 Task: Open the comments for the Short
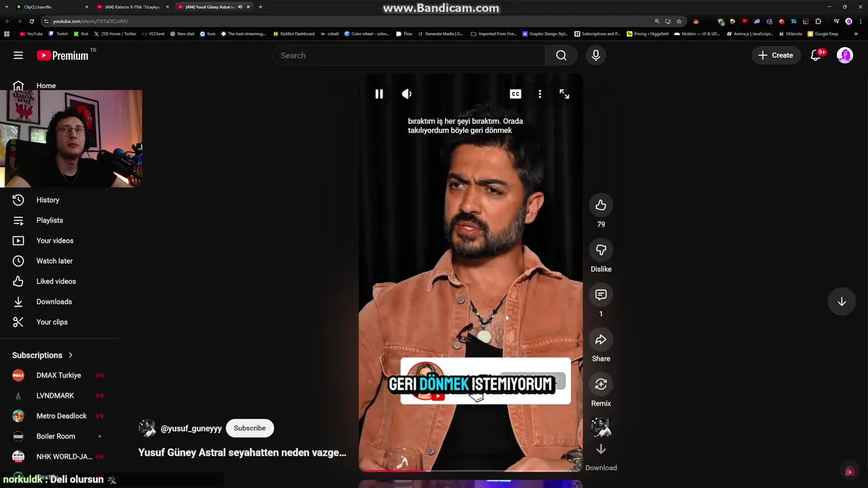click(601, 295)
